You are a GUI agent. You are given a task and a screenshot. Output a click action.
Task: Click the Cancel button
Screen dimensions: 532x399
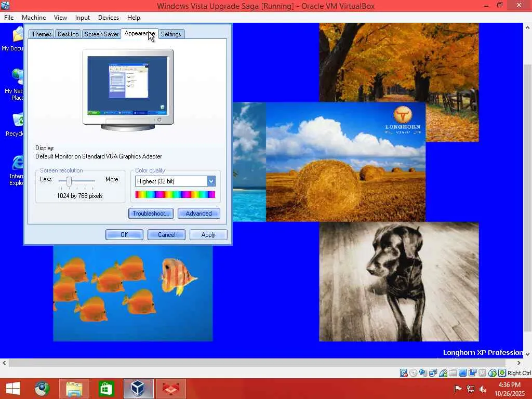(166, 235)
